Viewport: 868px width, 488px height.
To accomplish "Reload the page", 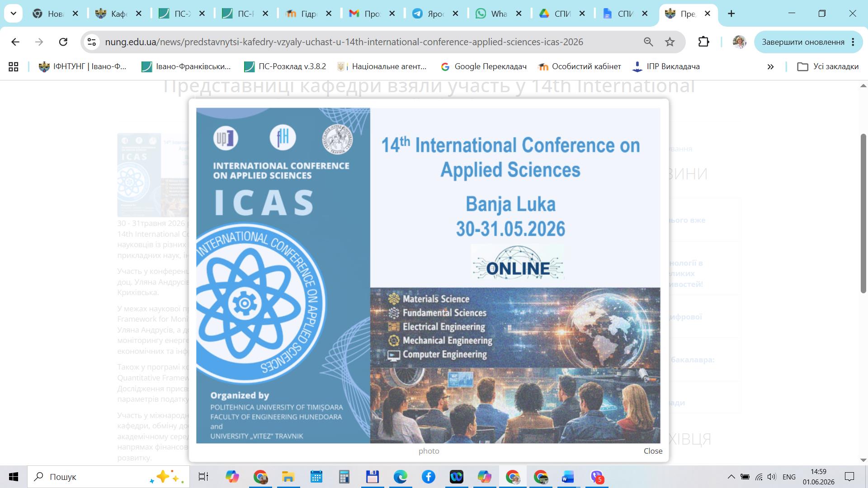I will point(63,42).
